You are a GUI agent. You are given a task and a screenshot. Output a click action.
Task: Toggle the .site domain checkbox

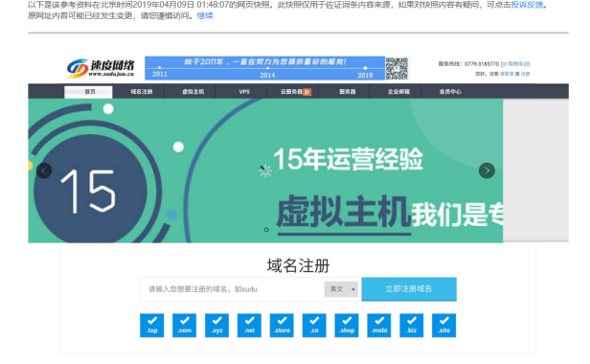[444, 326]
